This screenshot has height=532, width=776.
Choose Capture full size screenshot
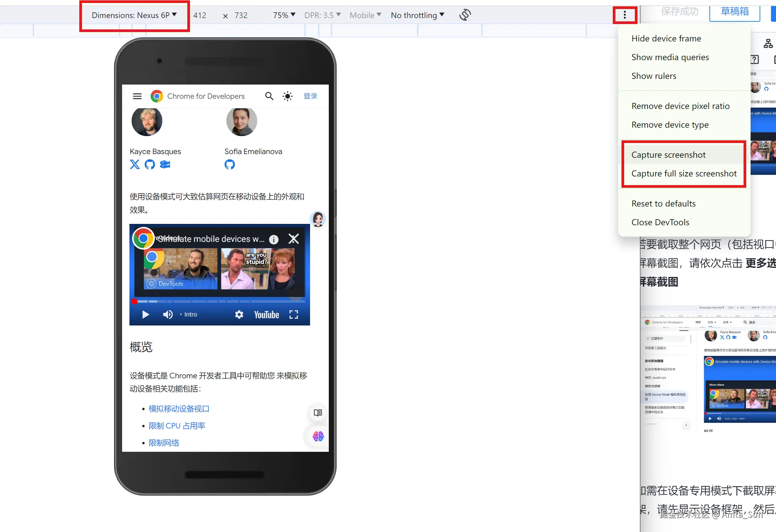[684, 173]
